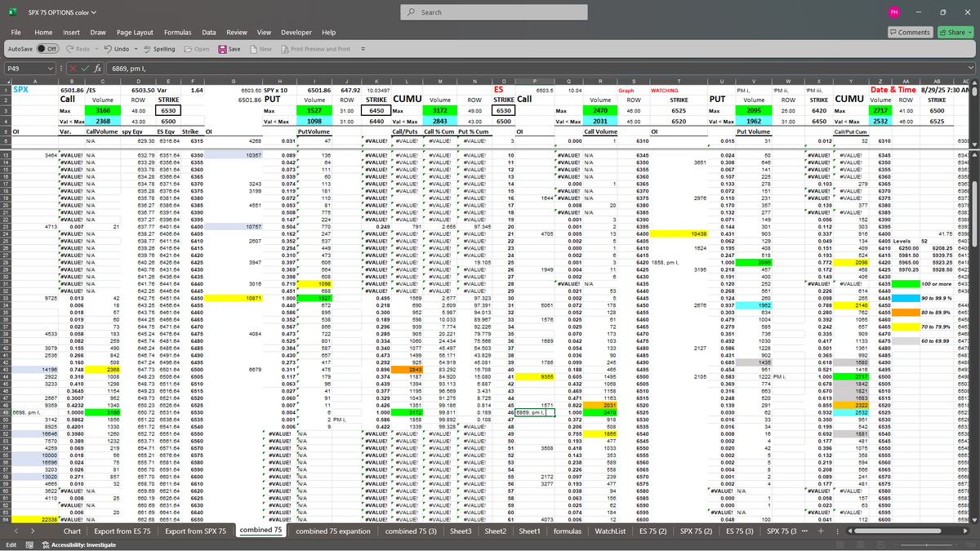
Task: Open the Comments pane button
Action: click(910, 32)
